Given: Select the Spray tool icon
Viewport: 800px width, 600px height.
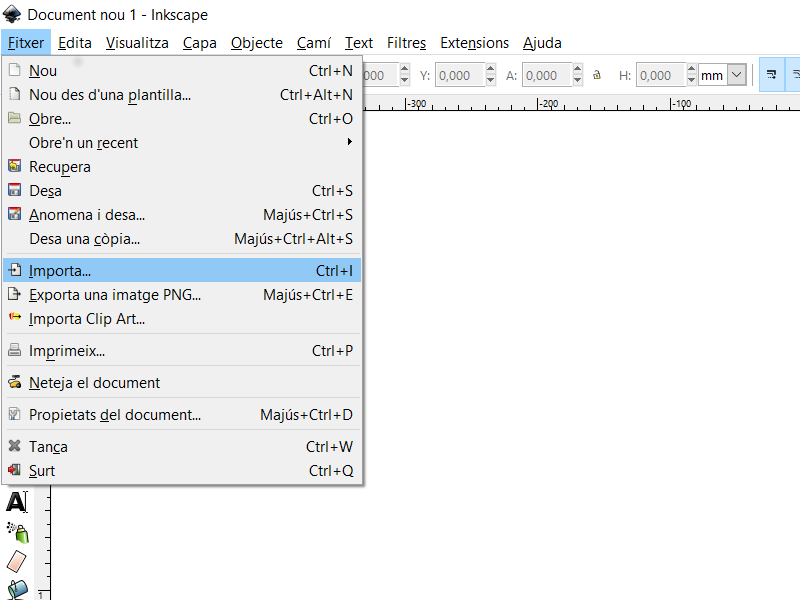Looking at the screenshot, I should [17, 532].
